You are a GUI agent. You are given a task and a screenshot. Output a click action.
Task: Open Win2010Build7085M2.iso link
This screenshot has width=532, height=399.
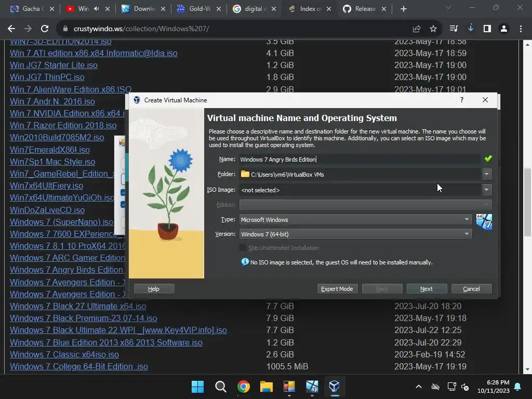click(57, 138)
